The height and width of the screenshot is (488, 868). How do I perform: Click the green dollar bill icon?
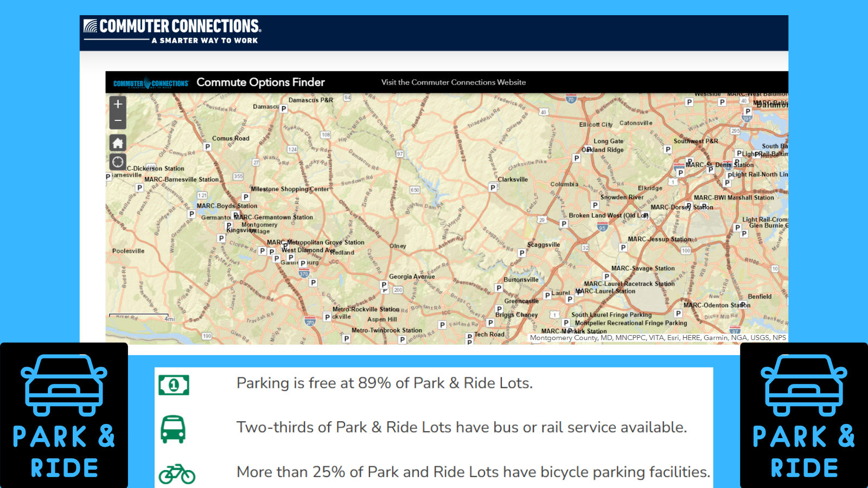click(174, 385)
